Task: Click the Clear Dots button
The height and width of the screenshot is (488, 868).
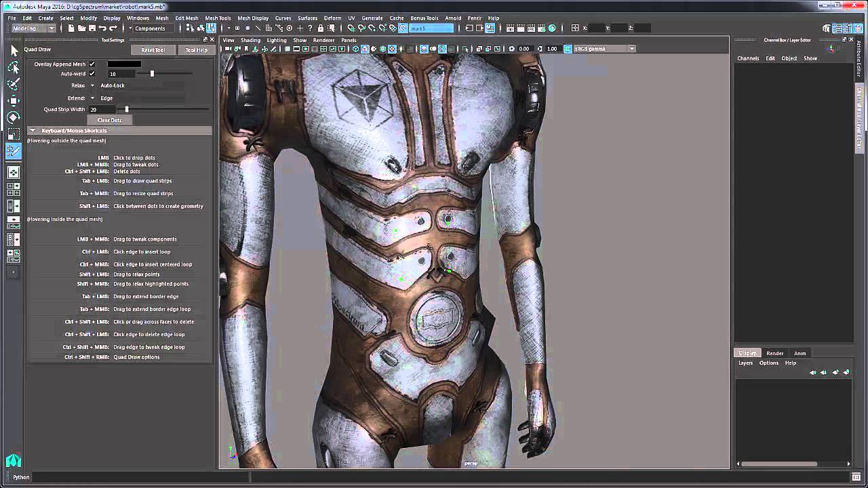Action: 109,120
